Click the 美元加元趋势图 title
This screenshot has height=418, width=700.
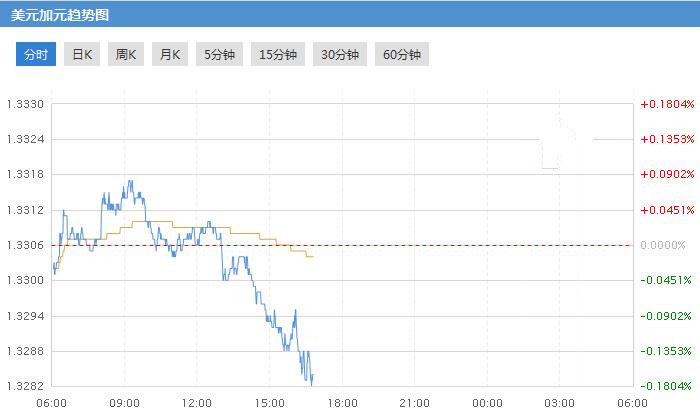[60, 15]
